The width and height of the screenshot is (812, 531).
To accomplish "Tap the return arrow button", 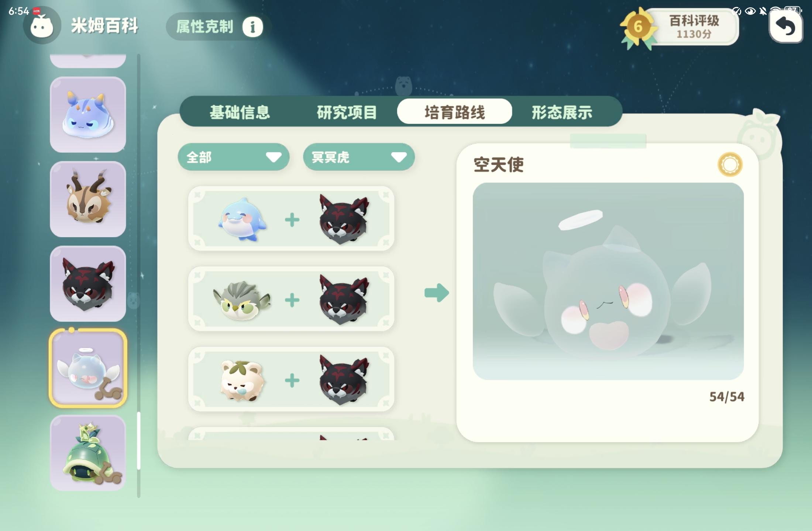I will coord(786,27).
